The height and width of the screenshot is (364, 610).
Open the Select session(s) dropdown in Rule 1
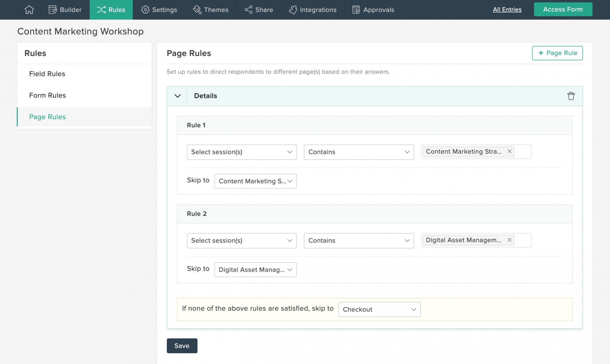point(242,152)
